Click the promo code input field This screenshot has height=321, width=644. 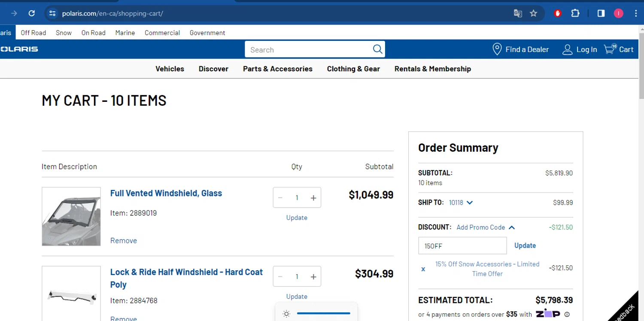(462, 246)
